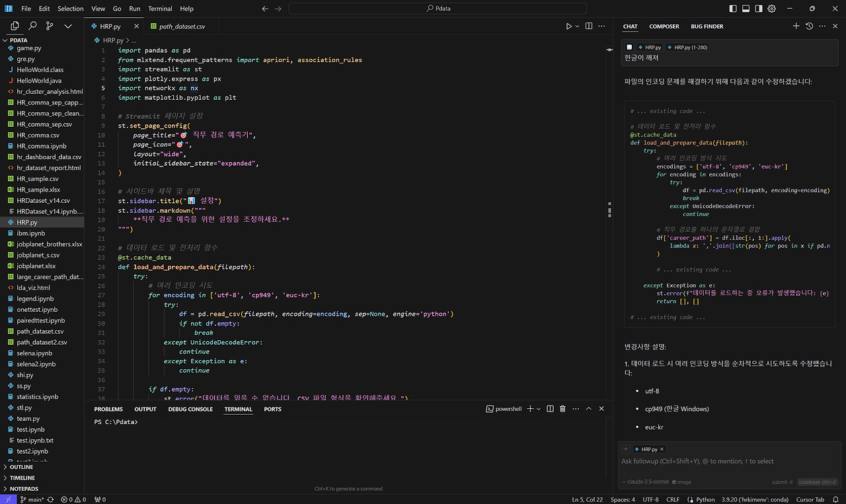
Task: Expand the TIMELINE section
Action: click(x=42, y=478)
